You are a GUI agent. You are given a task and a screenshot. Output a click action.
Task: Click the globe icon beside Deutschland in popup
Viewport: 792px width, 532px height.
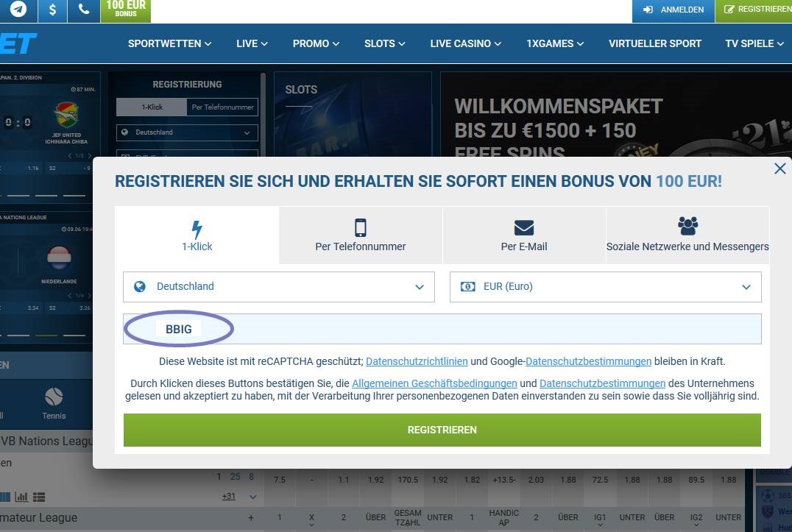(x=140, y=287)
